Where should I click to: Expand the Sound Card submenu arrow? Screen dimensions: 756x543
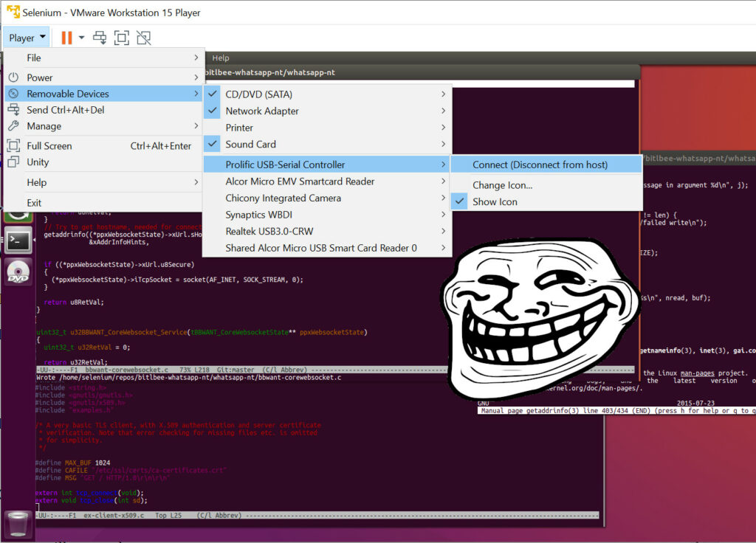point(444,144)
